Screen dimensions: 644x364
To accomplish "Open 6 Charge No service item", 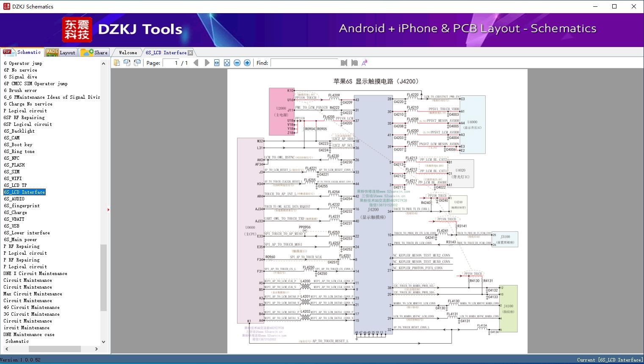I will (28, 104).
